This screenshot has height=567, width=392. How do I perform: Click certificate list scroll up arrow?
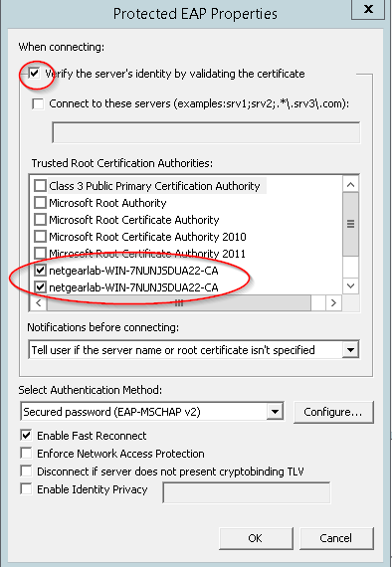coord(350,185)
